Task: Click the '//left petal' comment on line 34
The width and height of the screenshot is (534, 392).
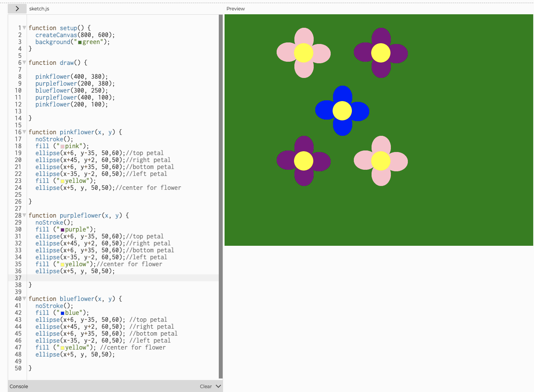Action: (147, 257)
